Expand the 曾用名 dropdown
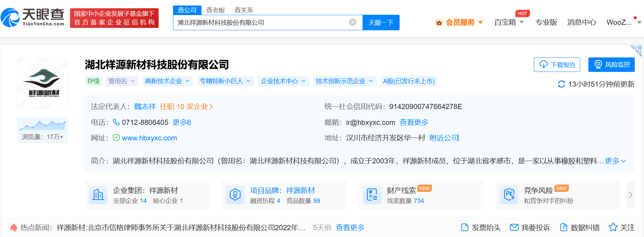 (122, 81)
